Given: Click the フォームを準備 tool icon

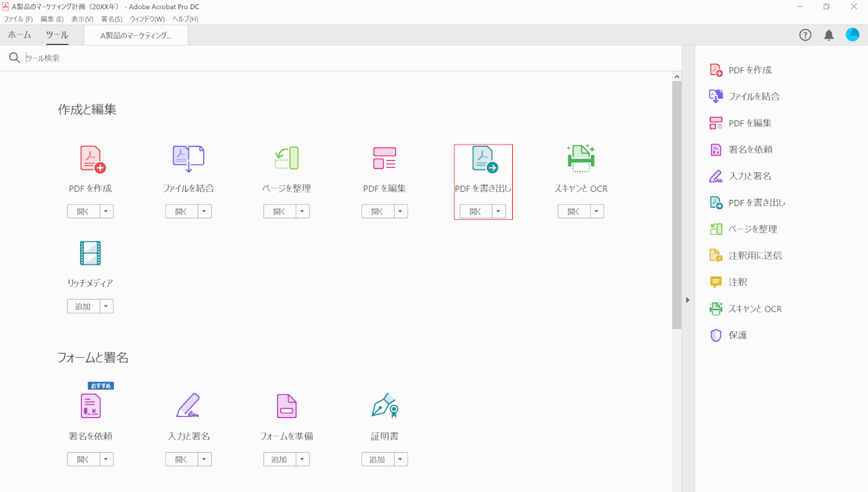Looking at the screenshot, I should [x=286, y=406].
